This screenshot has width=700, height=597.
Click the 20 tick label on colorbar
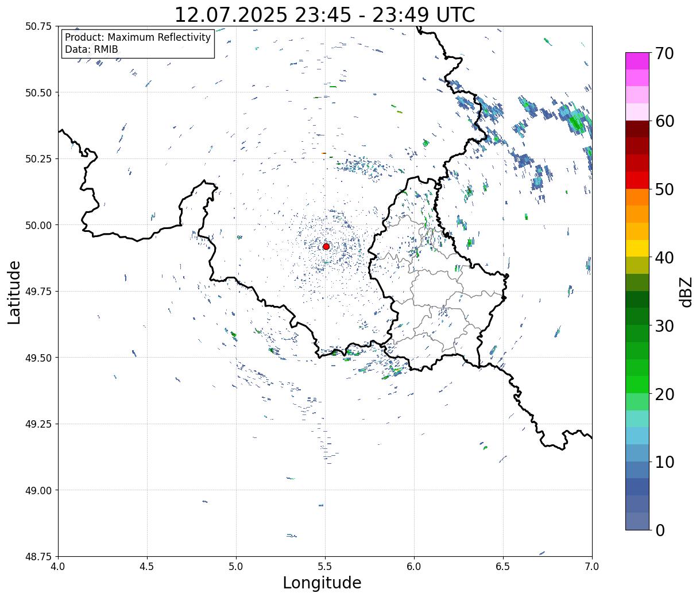coord(664,394)
